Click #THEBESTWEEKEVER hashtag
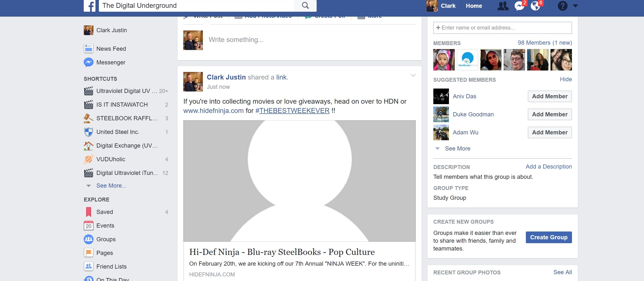Image resolution: width=644 pixels, height=281 pixels. 292,111
